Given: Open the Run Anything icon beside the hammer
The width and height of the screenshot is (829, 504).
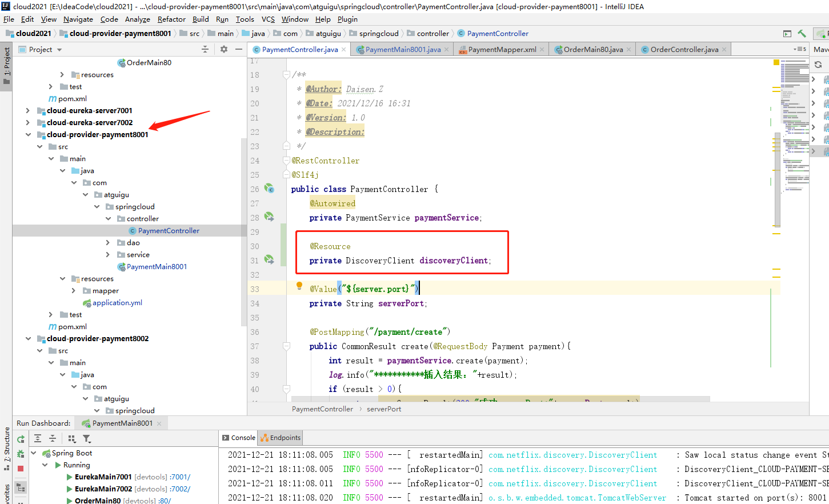Looking at the screenshot, I should [787, 34].
